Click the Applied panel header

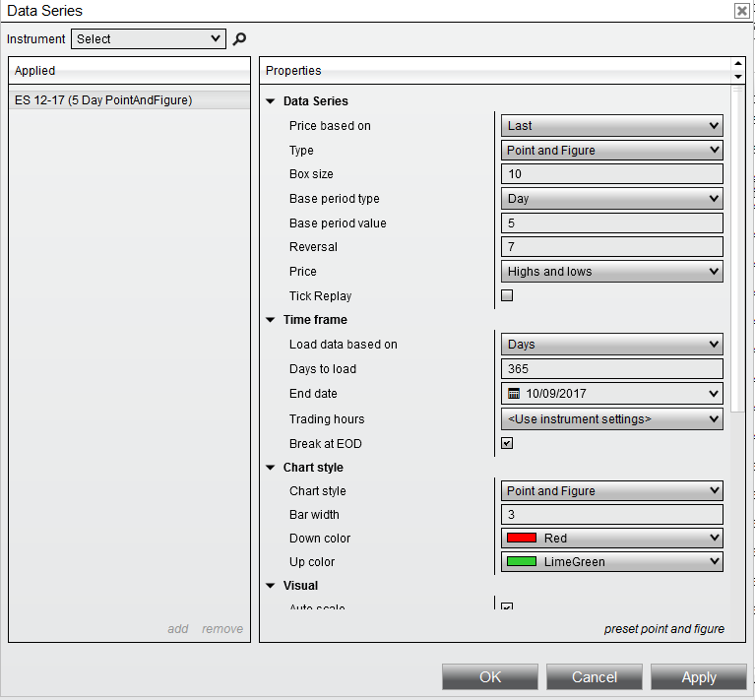coord(129,71)
